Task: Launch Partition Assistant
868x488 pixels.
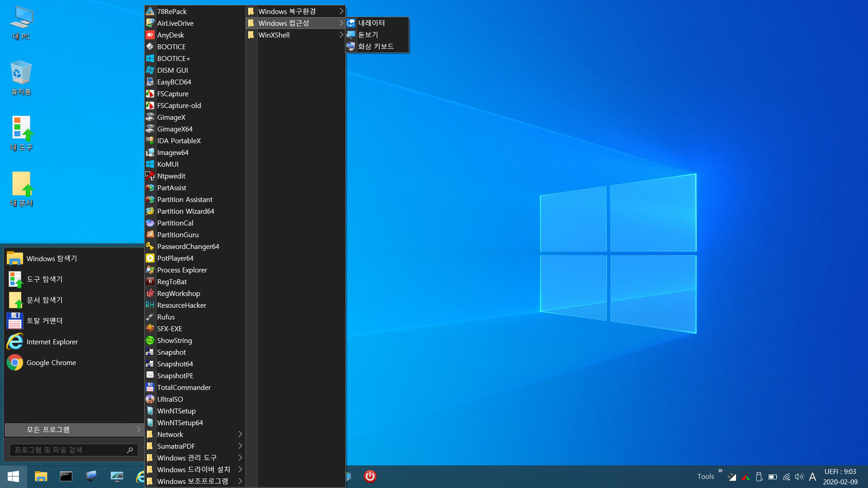Action: click(195, 199)
